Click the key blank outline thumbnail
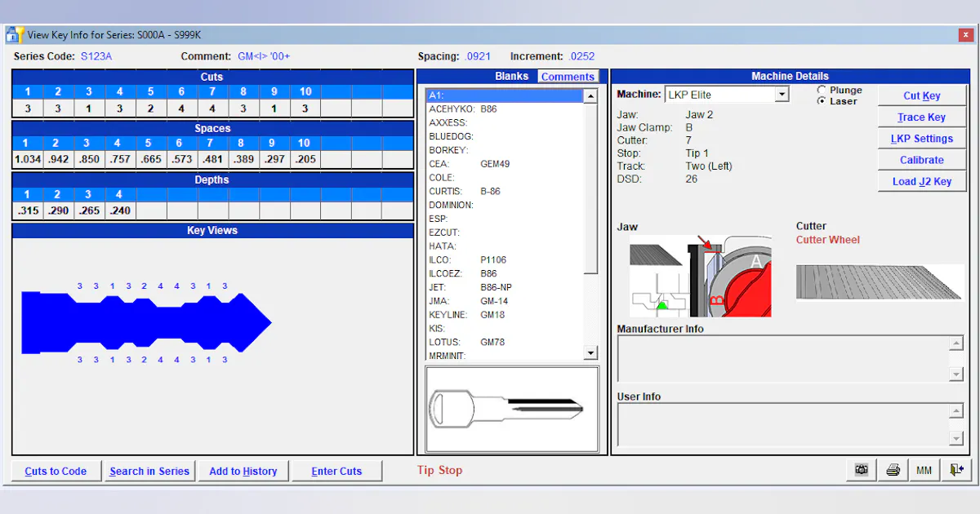Screen dimensions: 980x514 [x=512, y=408]
